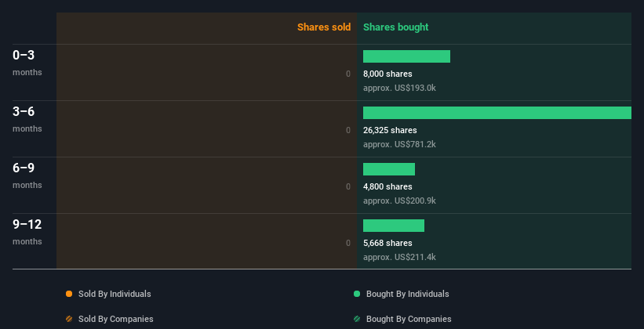Click the green Bought By Individuals legend dot
The height and width of the screenshot is (329, 644).
[x=356, y=294]
